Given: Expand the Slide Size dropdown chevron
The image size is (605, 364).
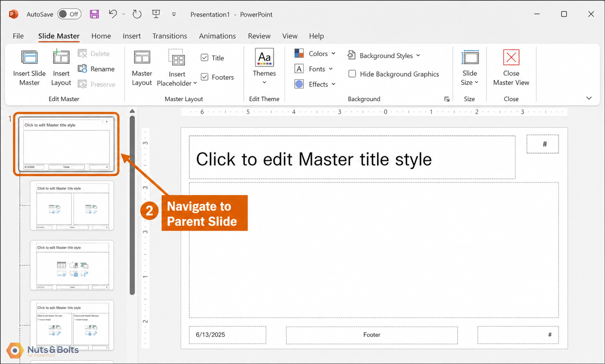Looking at the screenshot, I should (x=476, y=82).
